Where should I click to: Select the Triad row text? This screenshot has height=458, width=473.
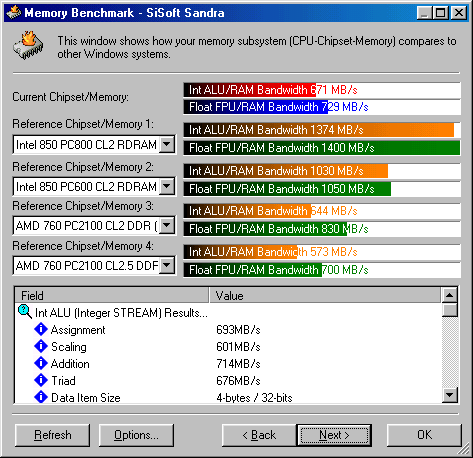pyautogui.click(x=63, y=381)
